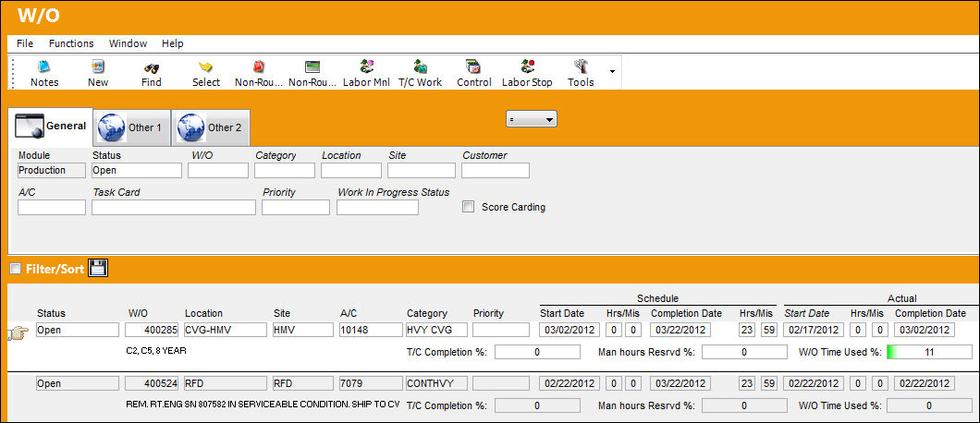The height and width of the screenshot is (423, 980).
Task: Open the Notes toolbar icon
Action: pos(44,66)
